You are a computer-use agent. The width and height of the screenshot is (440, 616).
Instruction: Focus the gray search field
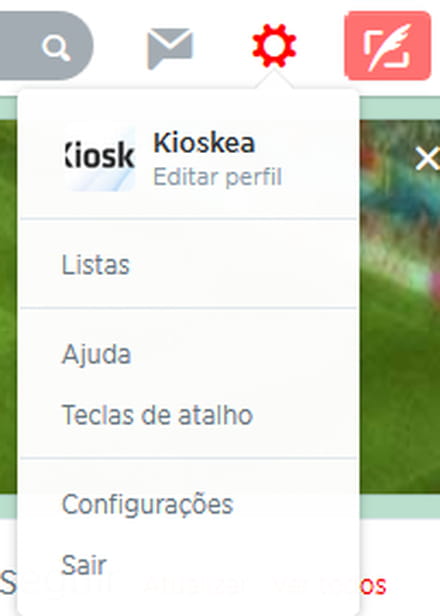click(46, 46)
